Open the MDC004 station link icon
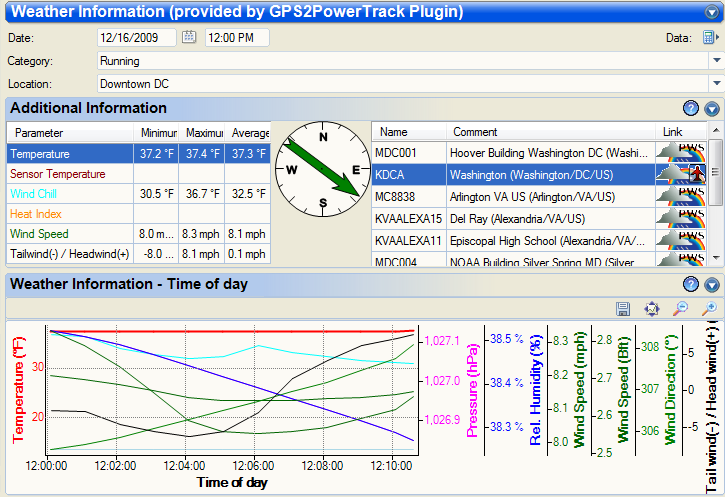The height and width of the screenshot is (497, 725). click(x=681, y=259)
